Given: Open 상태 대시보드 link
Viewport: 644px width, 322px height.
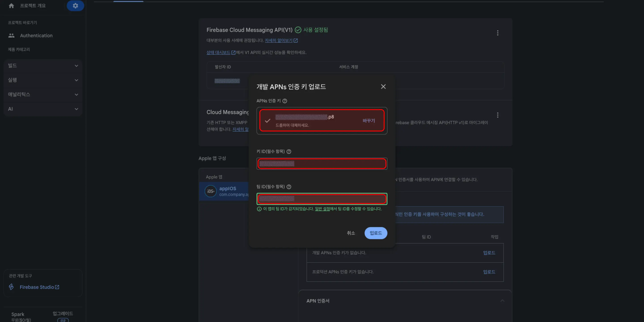Looking at the screenshot, I should tap(218, 53).
